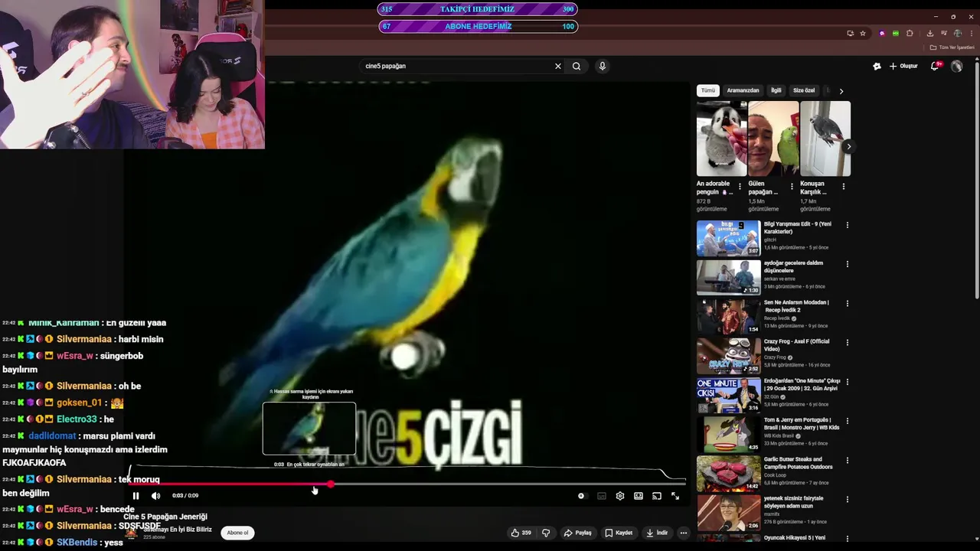Open Tom & Jerry em Português thumbnail
This screenshot has height=551, width=980.
click(729, 434)
